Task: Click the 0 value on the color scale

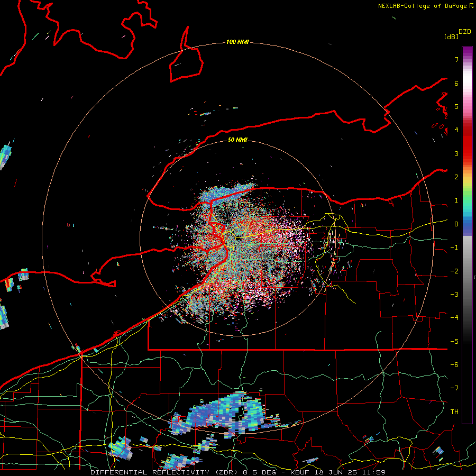Action: tap(456, 224)
